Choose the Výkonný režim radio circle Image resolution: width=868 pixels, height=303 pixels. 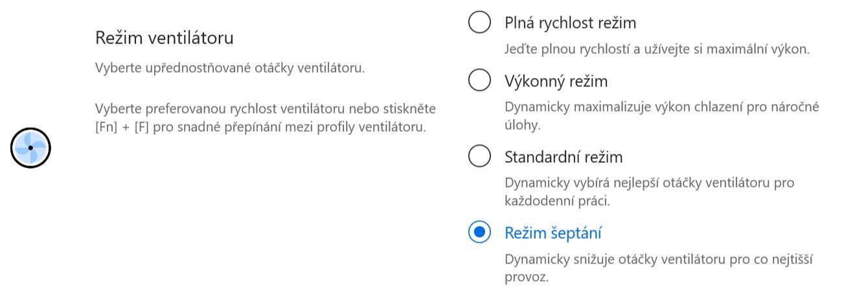(x=479, y=81)
